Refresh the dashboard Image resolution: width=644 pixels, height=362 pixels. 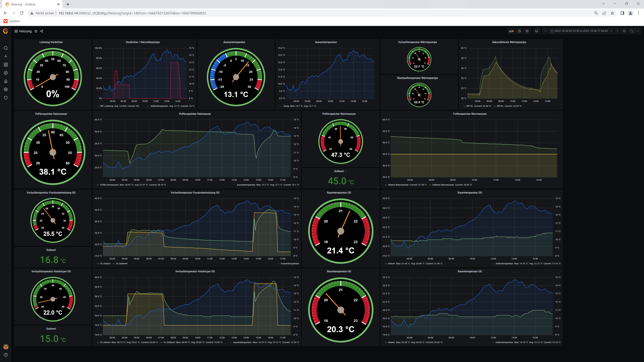coord(632,31)
